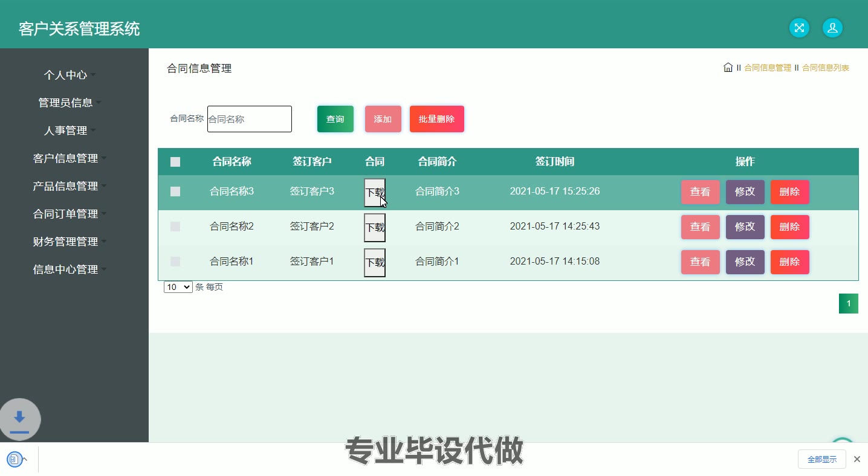The width and height of the screenshot is (868, 476).
Task: Open 合同信息列表 breadcrumb link
Action: pos(826,68)
